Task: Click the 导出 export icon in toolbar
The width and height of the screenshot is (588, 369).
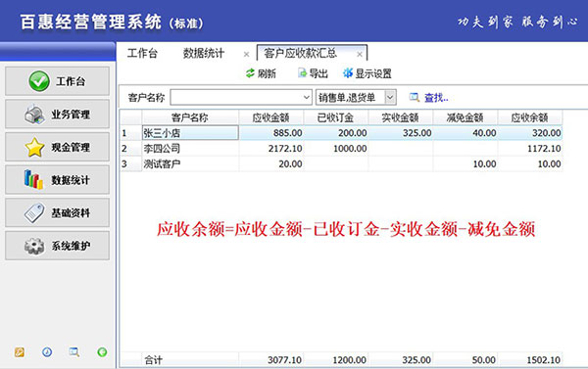Action: tap(302, 73)
